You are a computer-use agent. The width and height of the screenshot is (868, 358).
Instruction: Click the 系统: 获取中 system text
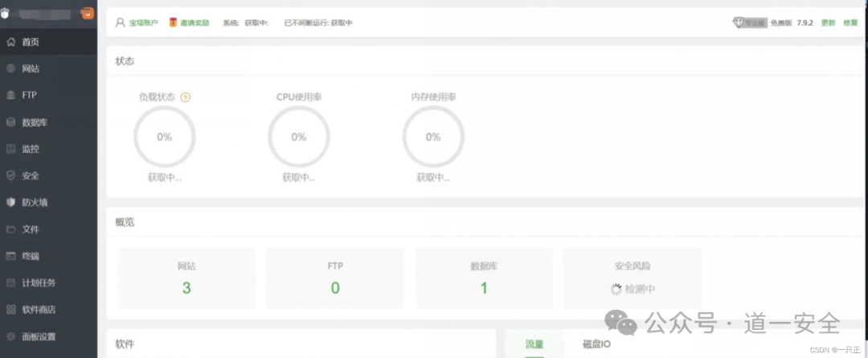pos(246,23)
